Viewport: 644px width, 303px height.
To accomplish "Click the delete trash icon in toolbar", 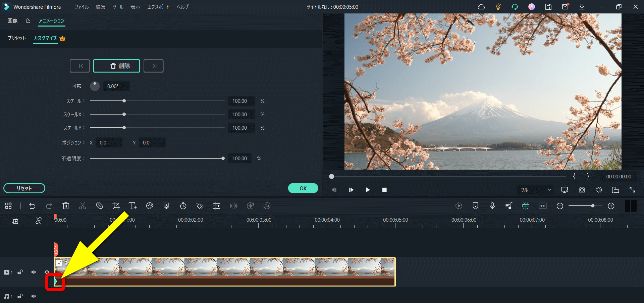I will point(66,206).
